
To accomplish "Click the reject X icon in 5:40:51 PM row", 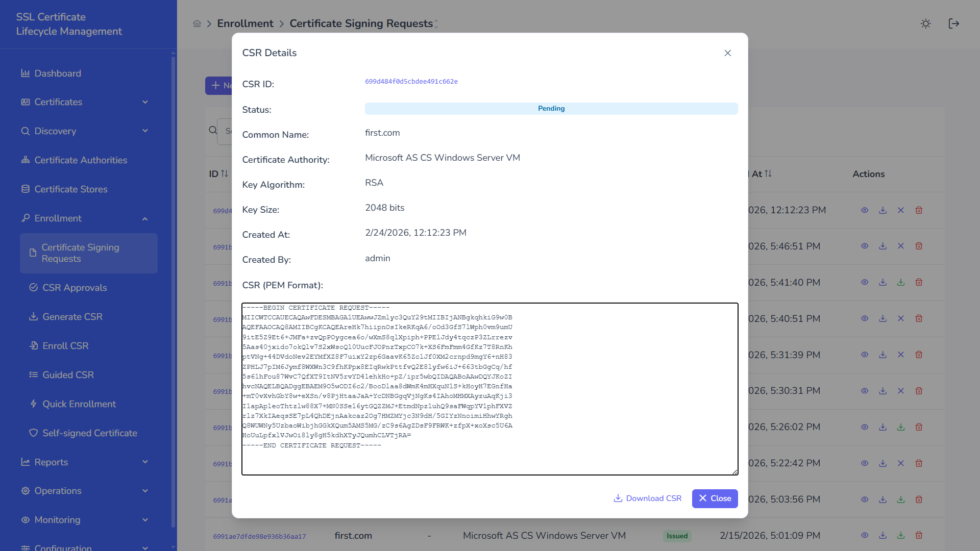I will (901, 318).
